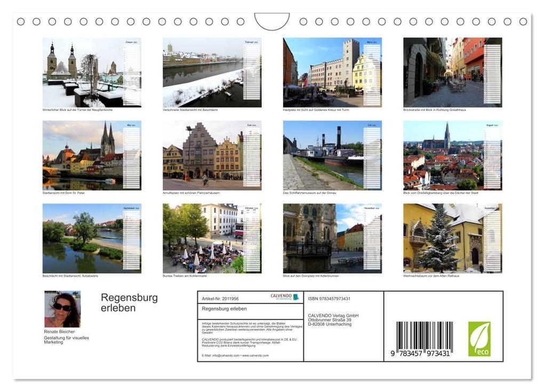This screenshot has height=392, width=544.
Task: Click caption 'Das Schifffahrtsmuseum auf der Donau'
Action: click(309, 193)
